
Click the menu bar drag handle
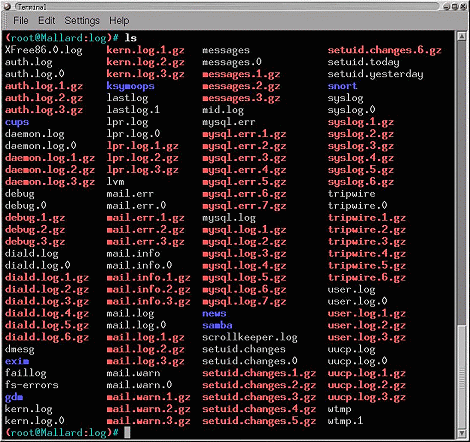pyautogui.click(x=6, y=21)
